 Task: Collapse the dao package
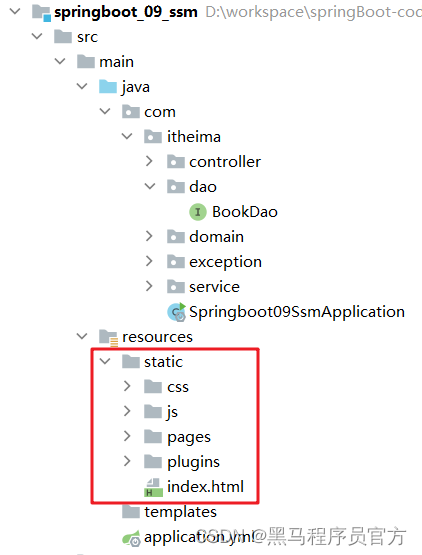(x=150, y=186)
